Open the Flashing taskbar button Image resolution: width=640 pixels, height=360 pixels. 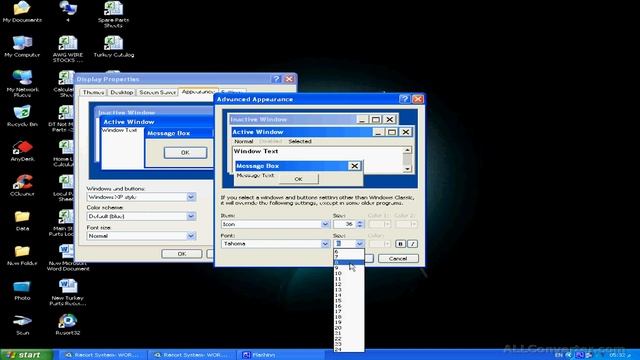coord(280,355)
